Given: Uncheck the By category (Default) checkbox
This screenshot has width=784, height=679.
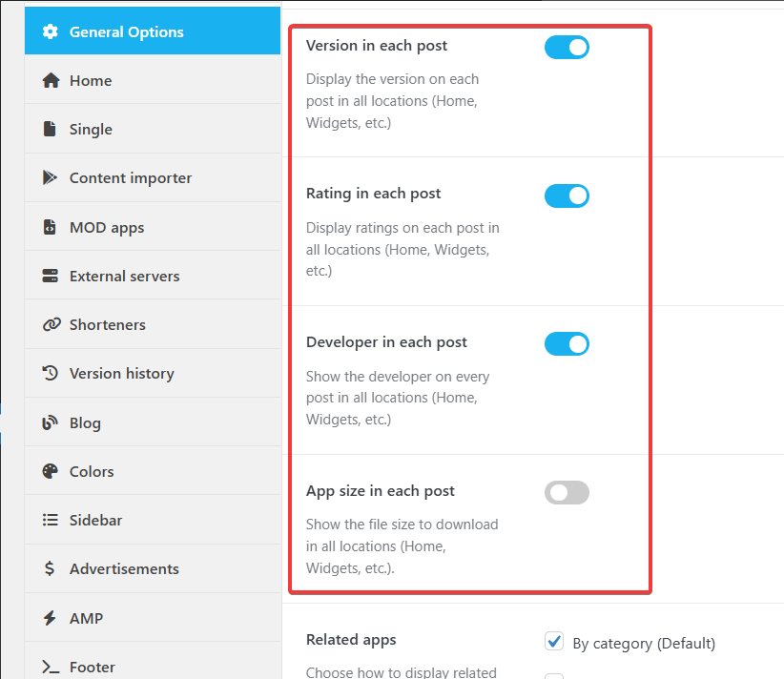Looking at the screenshot, I should (554, 642).
